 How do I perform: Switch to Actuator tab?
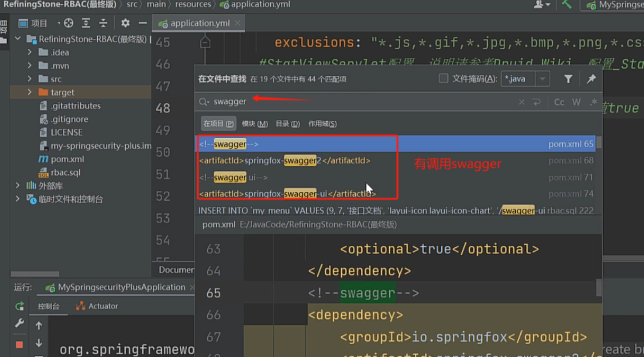pos(97,306)
